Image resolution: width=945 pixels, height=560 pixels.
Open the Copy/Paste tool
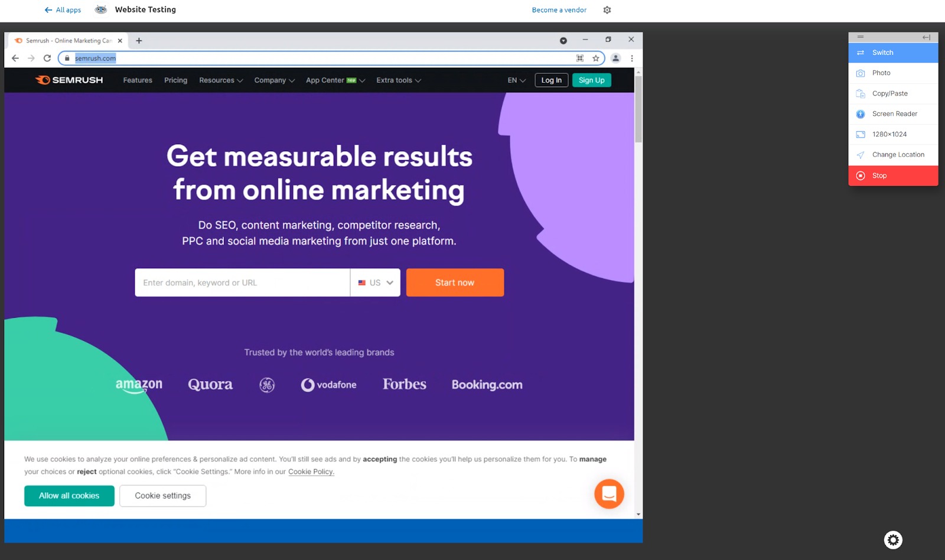tap(889, 93)
